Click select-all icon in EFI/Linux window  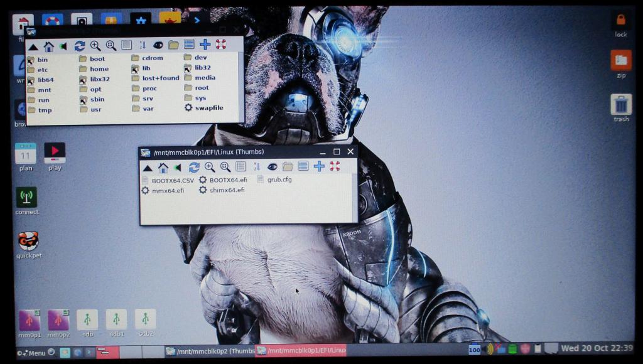(x=303, y=166)
